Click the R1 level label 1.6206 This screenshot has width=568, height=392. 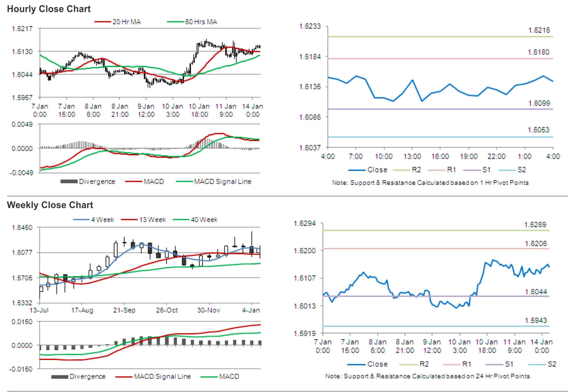[x=536, y=244]
